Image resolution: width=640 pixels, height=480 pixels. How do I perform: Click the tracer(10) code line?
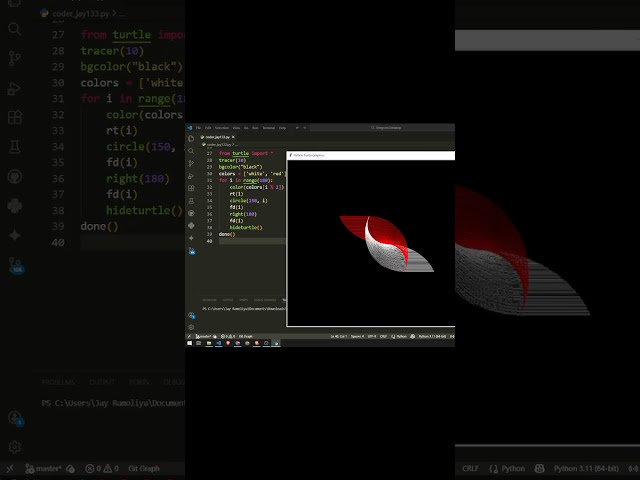(232, 160)
